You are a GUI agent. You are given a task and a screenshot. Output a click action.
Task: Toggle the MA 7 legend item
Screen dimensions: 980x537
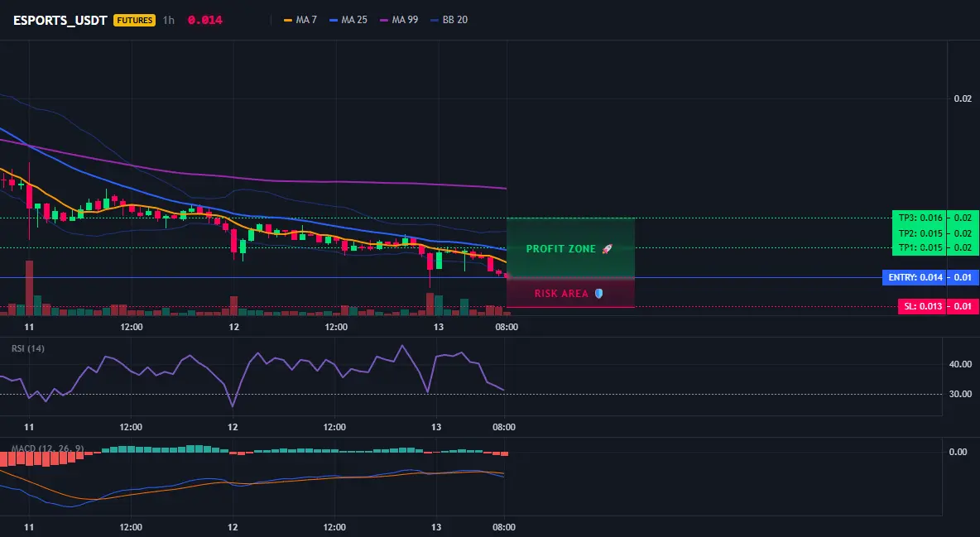[x=300, y=20]
